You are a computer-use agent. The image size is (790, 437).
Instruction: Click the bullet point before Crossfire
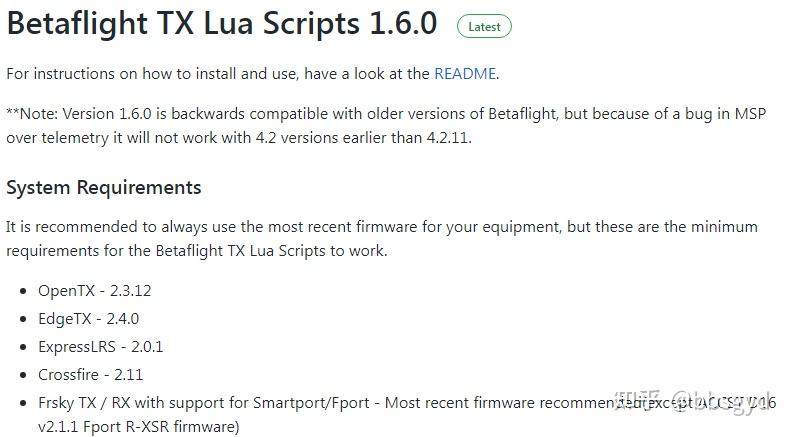pyautogui.click(x=24, y=375)
